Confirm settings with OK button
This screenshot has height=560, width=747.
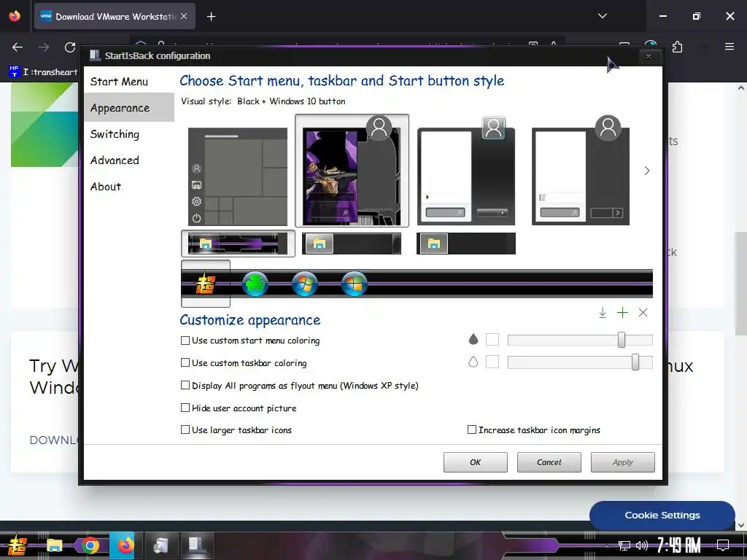(476, 462)
